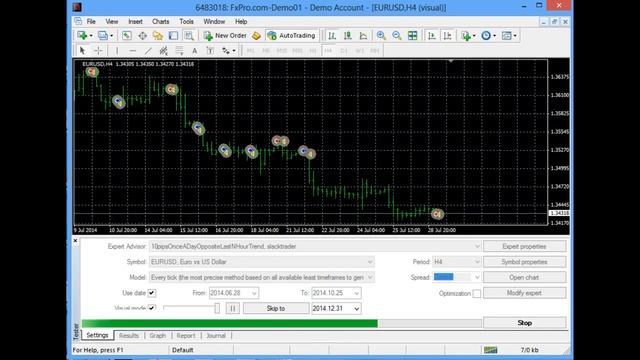The width and height of the screenshot is (640, 360).
Task: Pause the visual backtest
Action: (233, 309)
